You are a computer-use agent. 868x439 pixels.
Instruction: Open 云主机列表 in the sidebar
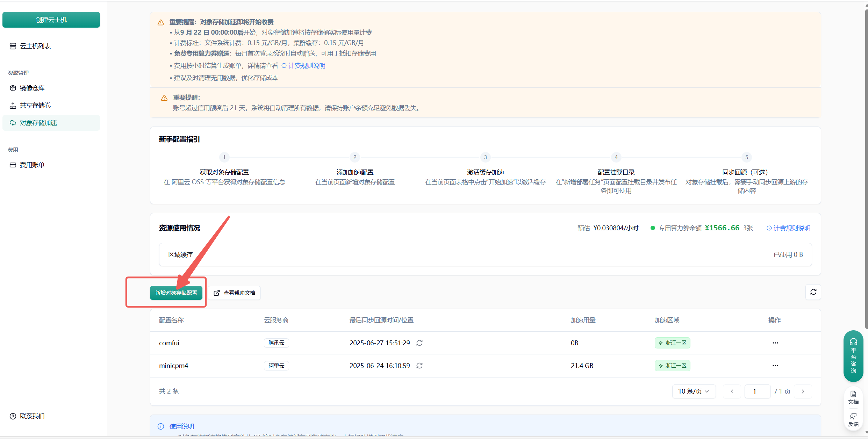coord(35,46)
